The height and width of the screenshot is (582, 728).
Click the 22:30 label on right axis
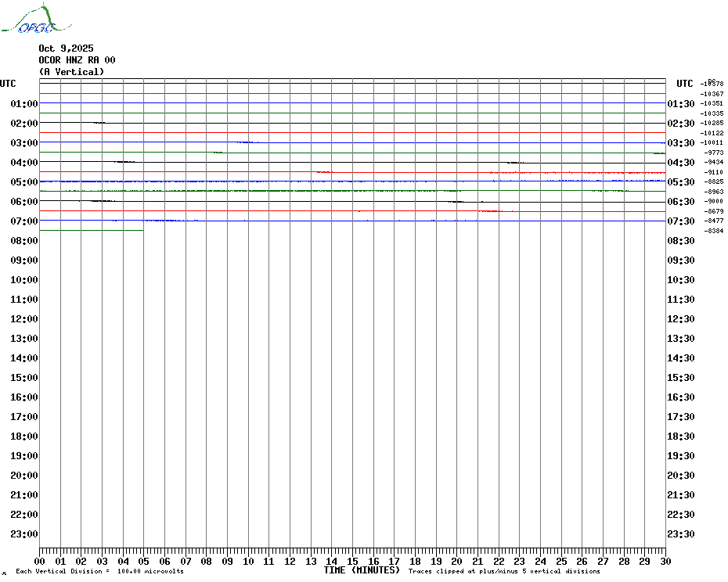click(681, 515)
